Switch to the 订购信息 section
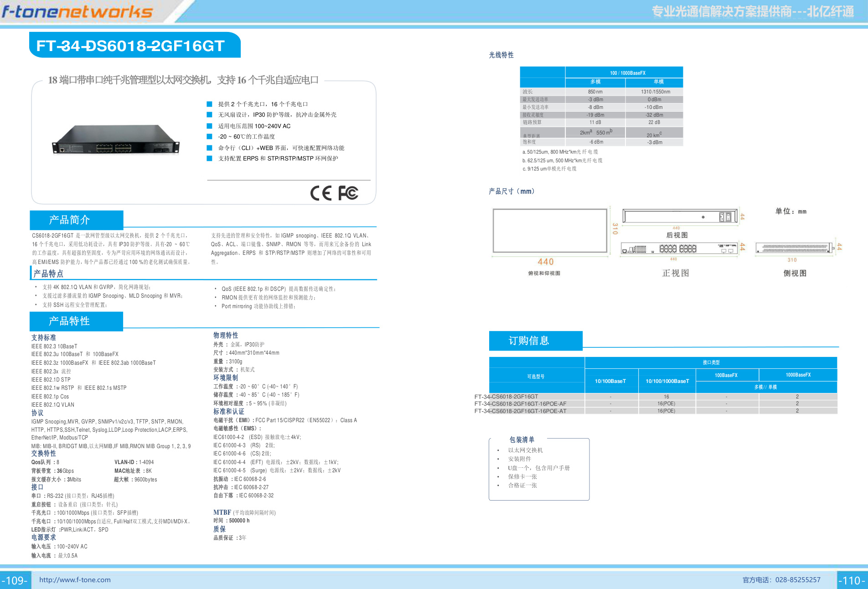The height and width of the screenshot is (589, 868). coord(530,341)
